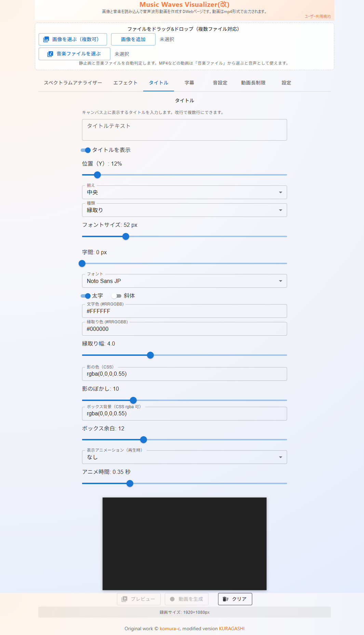The width and height of the screenshot is (364, 635).
Task: Switch to the 字幕 tab
Action: point(189,82)
